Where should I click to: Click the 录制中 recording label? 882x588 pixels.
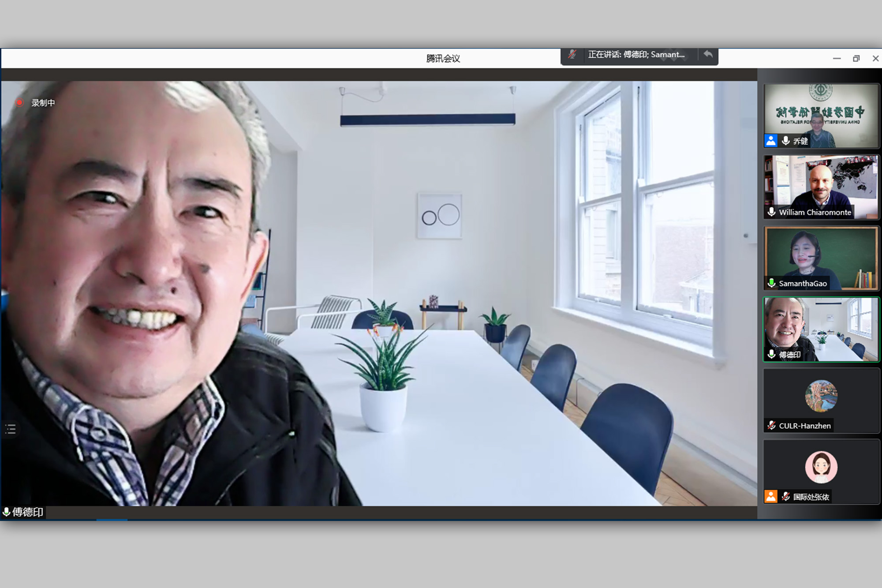coord(43,103)
